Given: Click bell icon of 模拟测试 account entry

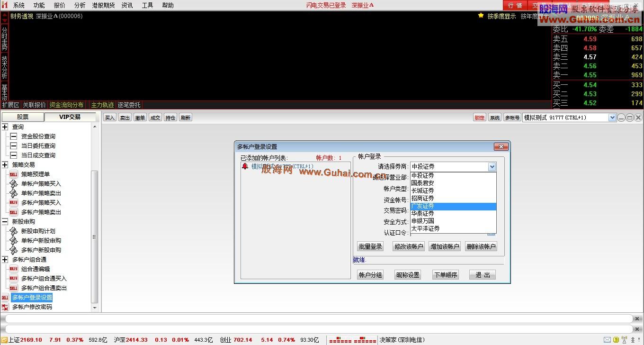Looking at the screenshot, I should coord(245,166).
